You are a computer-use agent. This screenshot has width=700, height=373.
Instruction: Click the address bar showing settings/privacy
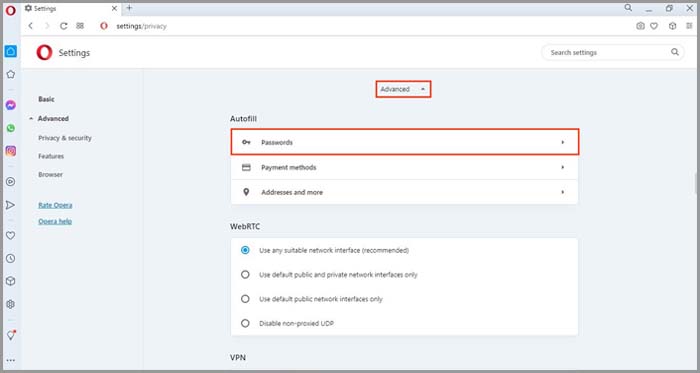[141, 26]
